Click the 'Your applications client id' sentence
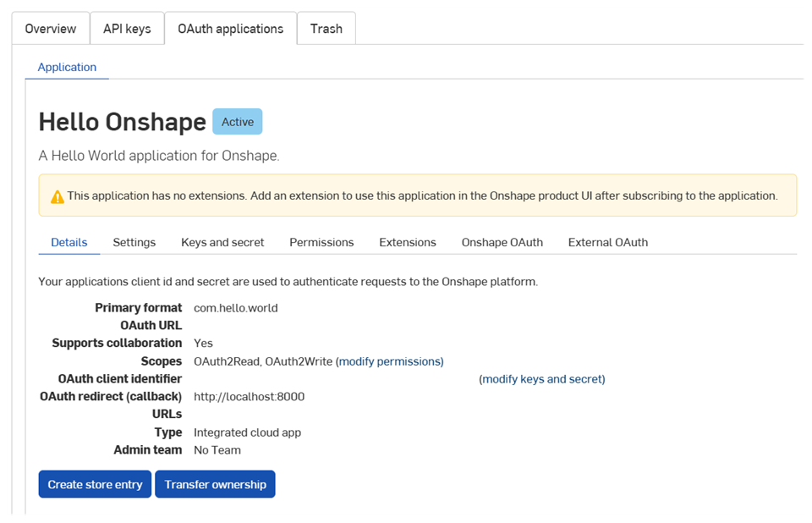812x523 pixels. click(288, 282)
